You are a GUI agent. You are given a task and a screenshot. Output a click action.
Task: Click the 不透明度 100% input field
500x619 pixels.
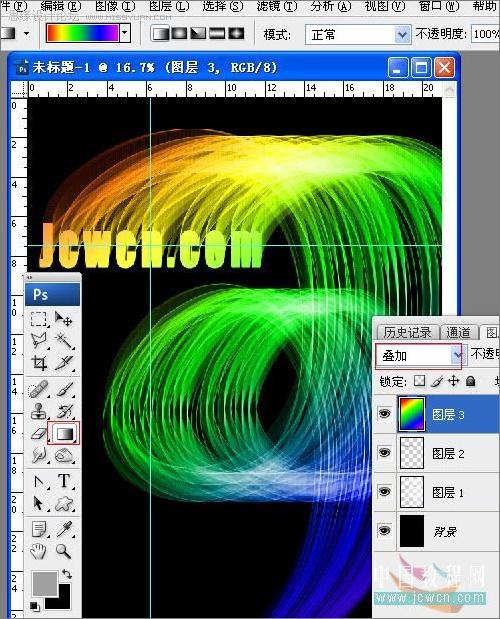coord(485,34)
